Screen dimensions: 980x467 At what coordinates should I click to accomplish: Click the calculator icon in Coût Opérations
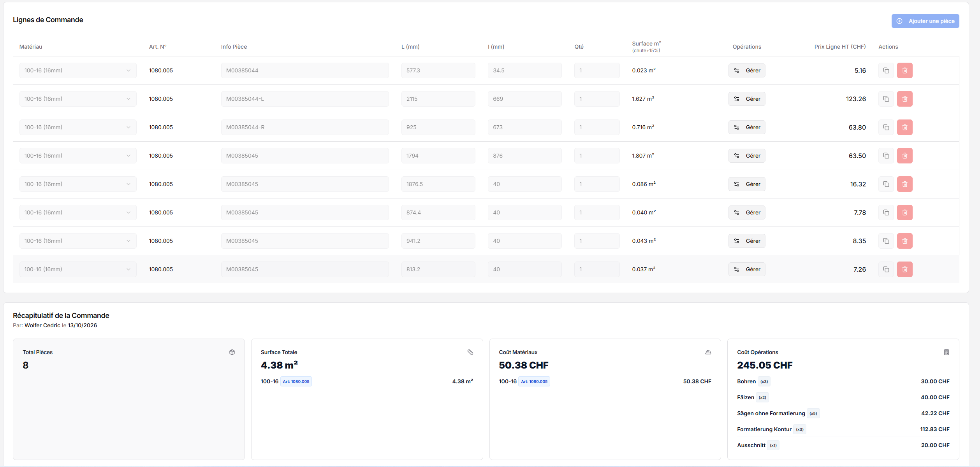tap(946, 352)
